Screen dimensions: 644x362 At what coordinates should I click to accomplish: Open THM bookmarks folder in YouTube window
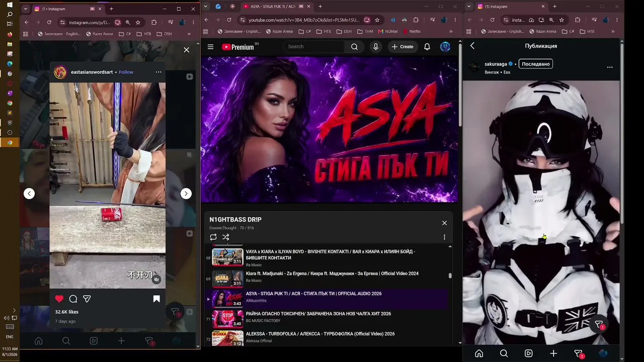364,31
